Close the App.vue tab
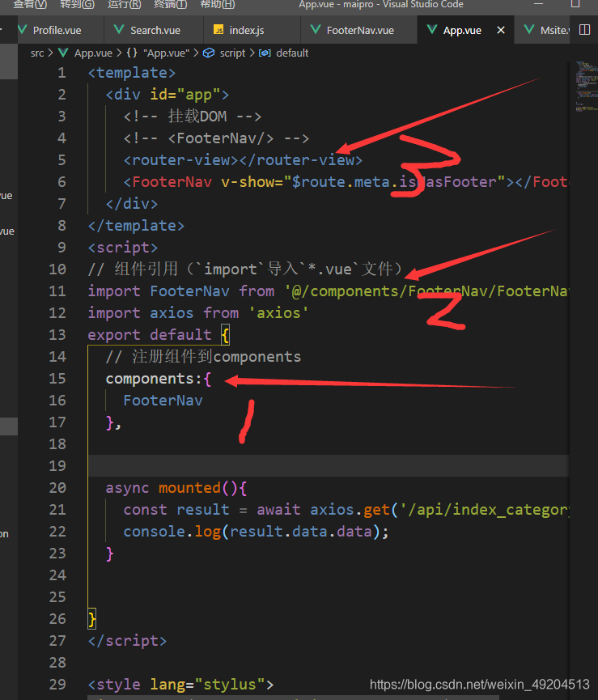 (501, 30)
